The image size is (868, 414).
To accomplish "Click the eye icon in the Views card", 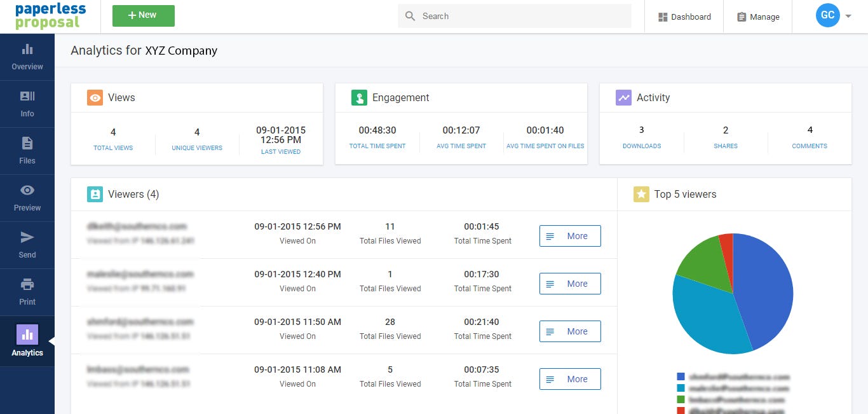I will [x=95, y=97].
